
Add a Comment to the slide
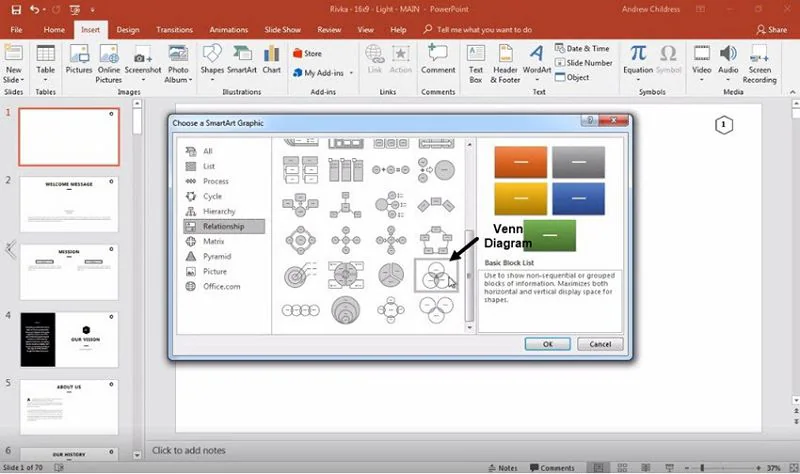coord(438,60)
